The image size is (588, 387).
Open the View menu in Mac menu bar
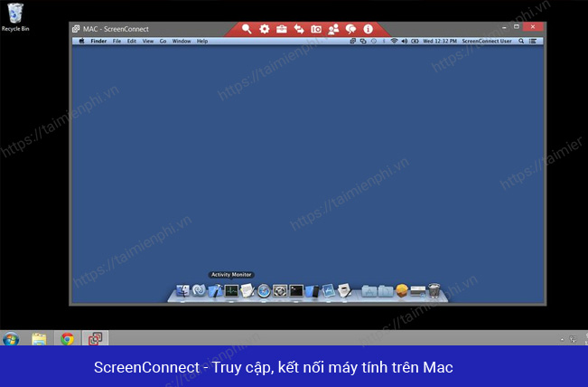[x=148, y=41]
